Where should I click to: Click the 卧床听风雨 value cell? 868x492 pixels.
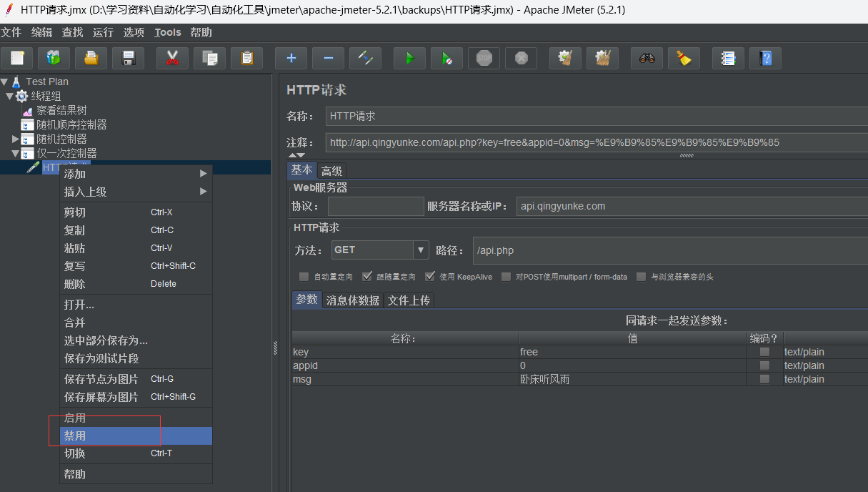click(632, 379)
